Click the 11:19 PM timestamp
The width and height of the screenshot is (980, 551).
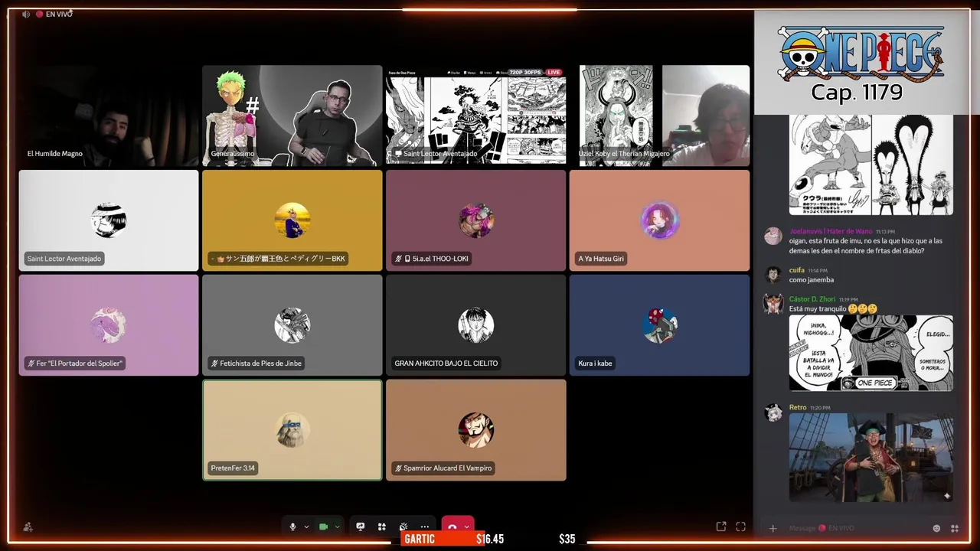[x=848, y=300]
